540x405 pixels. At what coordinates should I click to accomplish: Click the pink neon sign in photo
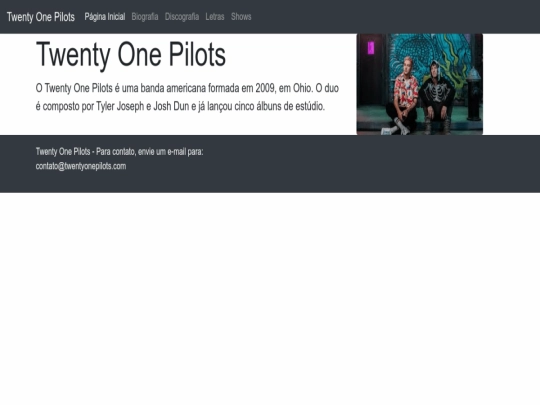pos(371,48)
